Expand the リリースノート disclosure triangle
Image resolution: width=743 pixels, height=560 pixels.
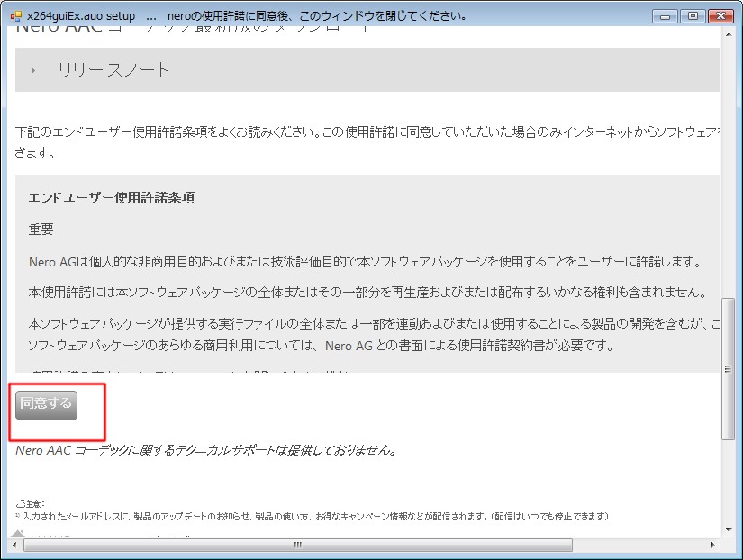point(34,70)
